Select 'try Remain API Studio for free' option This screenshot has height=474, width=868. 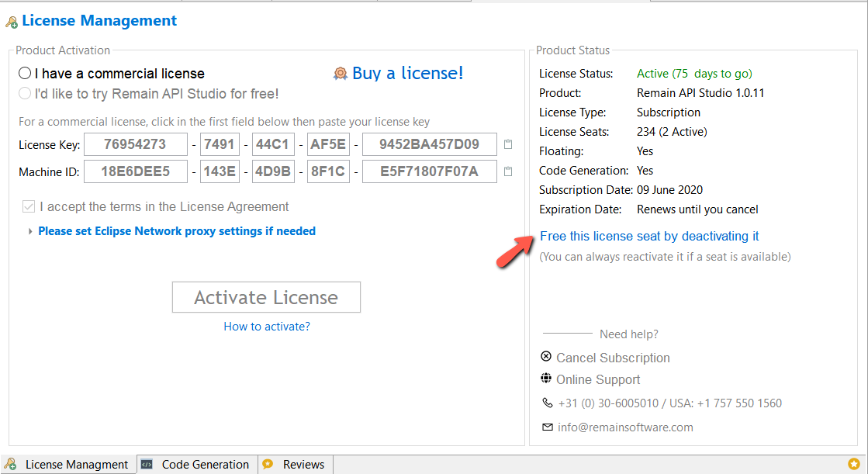(x=25, y=93)
